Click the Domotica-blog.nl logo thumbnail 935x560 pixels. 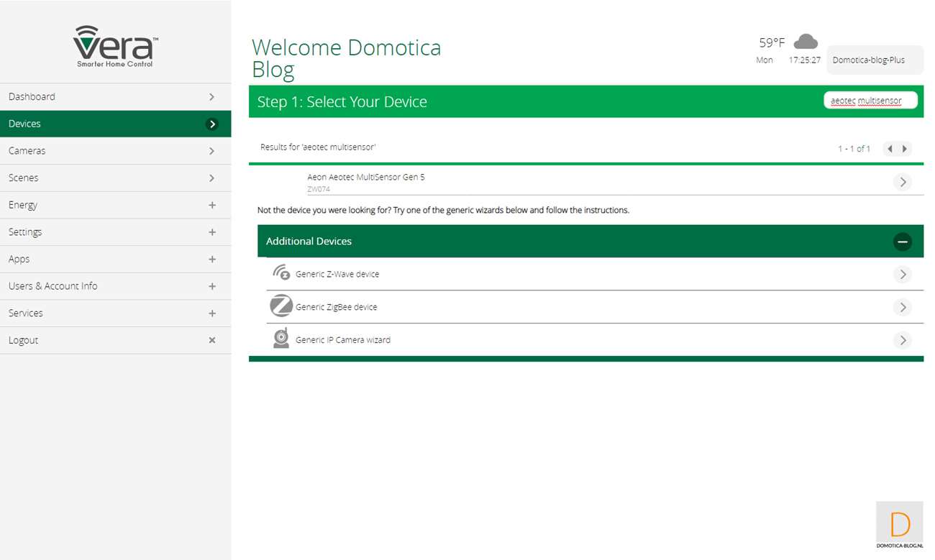[899, 525]
